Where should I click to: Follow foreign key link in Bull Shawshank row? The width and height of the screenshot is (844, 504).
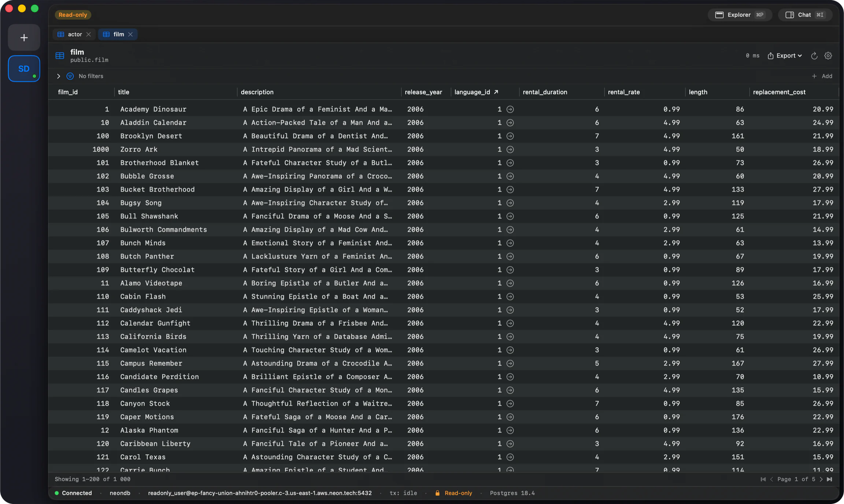click(x=510, y=216)
